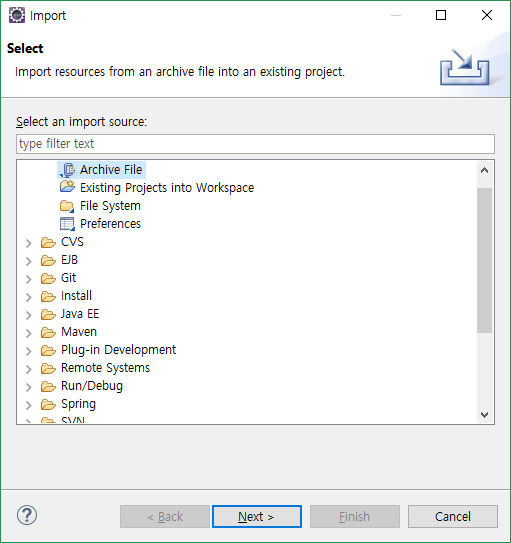
Task: Select the Archive File import icon
Action: pos(67,170)
